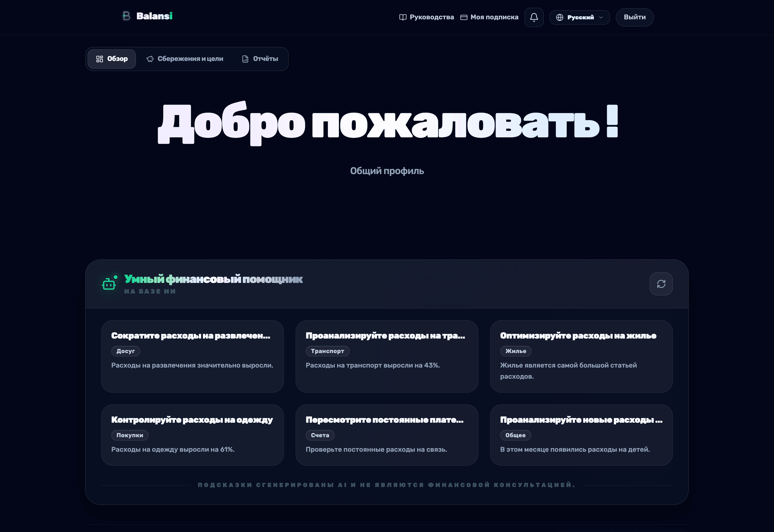Open notifications via the bell icon
Image resolution: width=774 pixels, height=532 pixels.
point(534,17)
